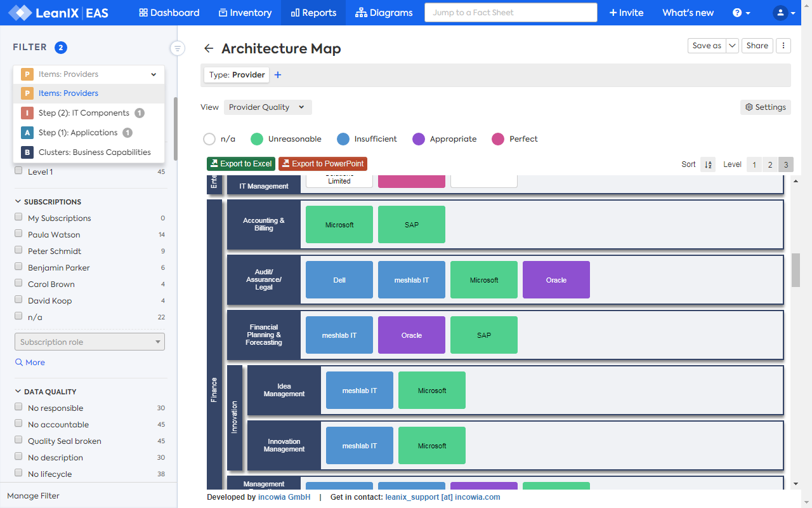
Task: Open the Save as dropdown arrow
Action: tap(732, 46)
